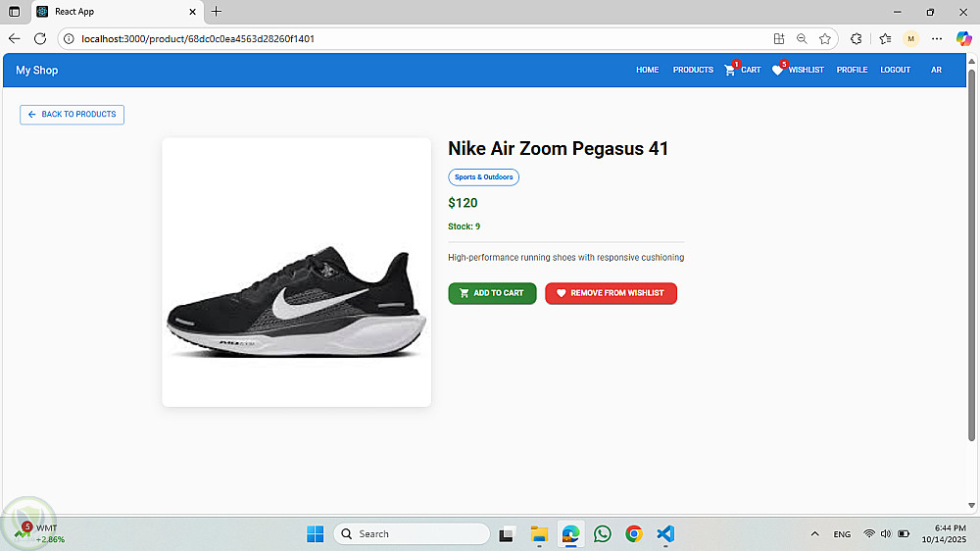980x551 pixels.
Task: Click LOGOUT in the navbar
Action: 895,70
